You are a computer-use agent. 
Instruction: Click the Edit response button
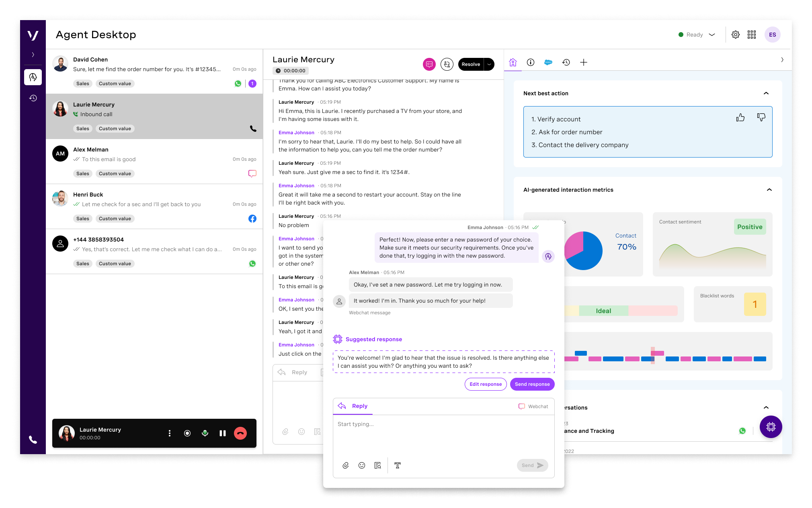485,384
